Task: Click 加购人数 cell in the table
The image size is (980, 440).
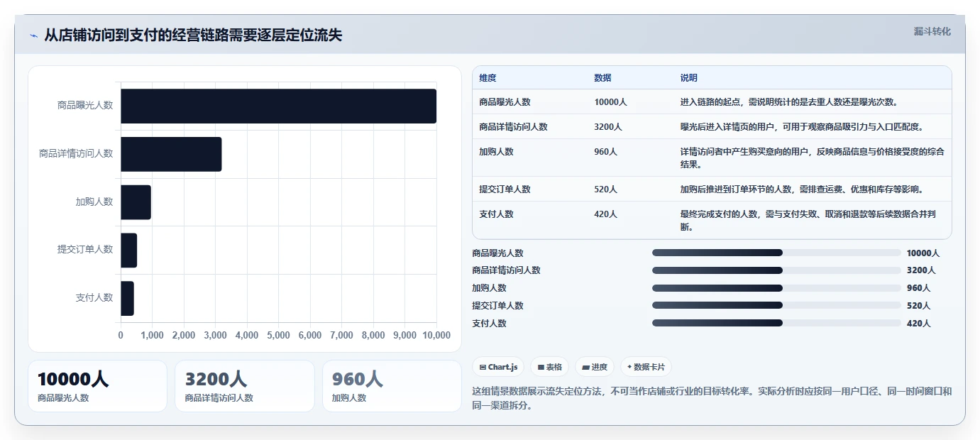Action: click(x=496, y=152)
